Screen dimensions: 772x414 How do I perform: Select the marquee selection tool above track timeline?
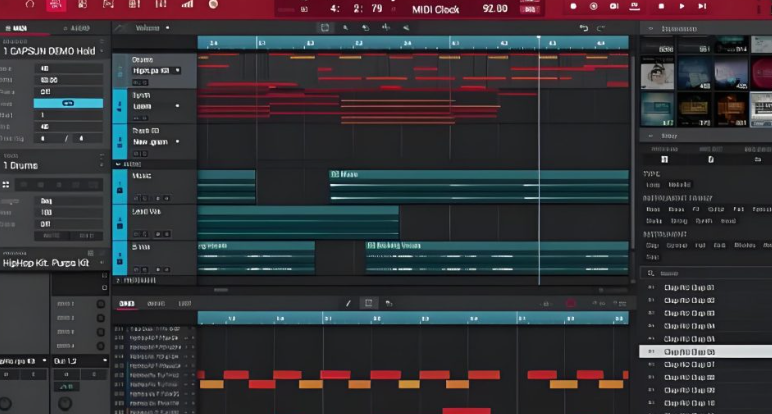(x=325, y=28)
